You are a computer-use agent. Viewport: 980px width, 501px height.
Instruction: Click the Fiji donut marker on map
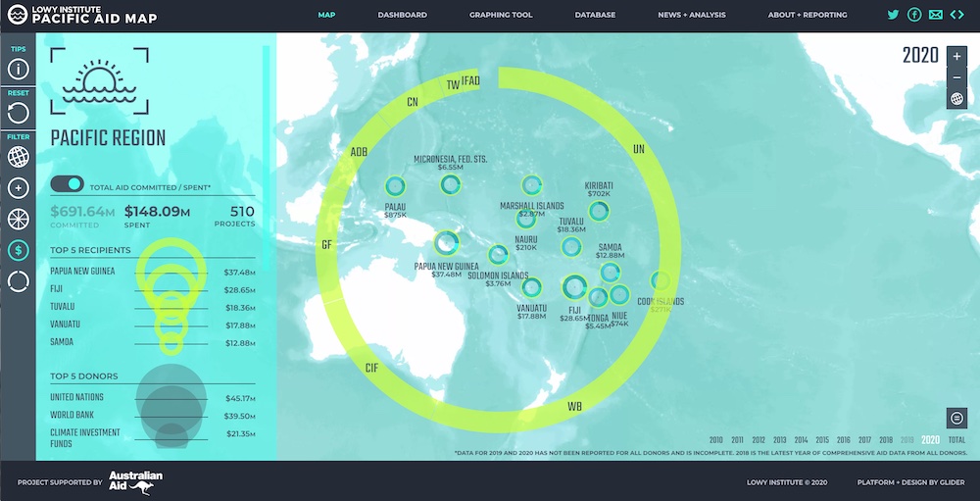click(575, 287)
